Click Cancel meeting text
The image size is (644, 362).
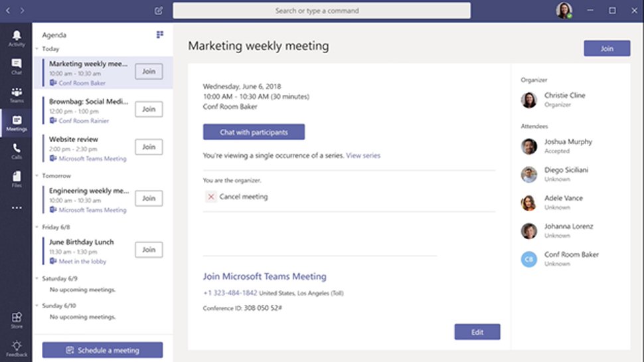(244, 197)
